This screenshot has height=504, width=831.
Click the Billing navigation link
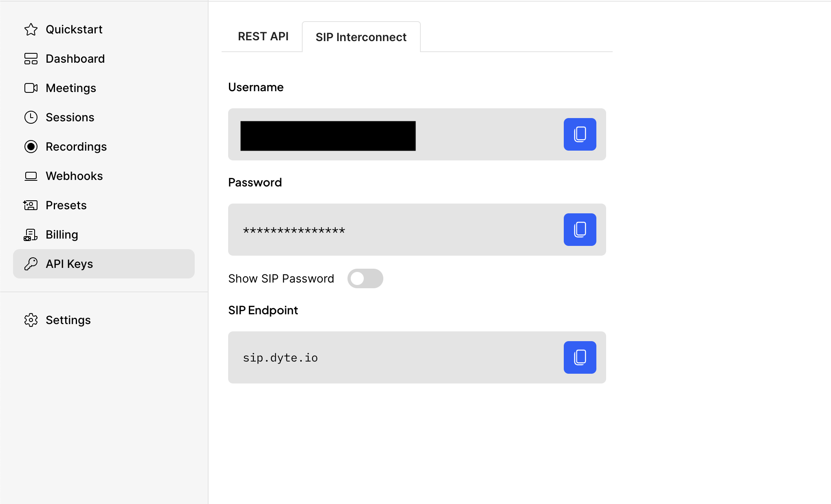[62, 234]
